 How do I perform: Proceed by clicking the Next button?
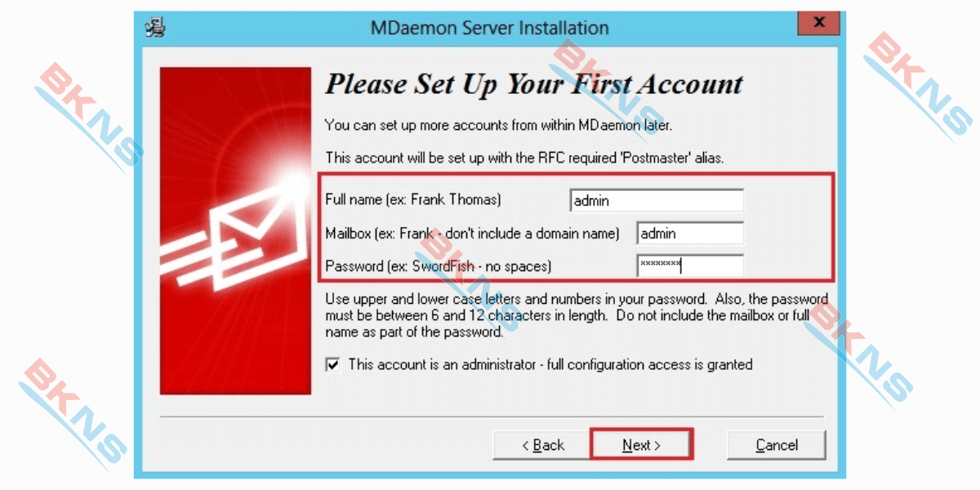tap(641, 445)
